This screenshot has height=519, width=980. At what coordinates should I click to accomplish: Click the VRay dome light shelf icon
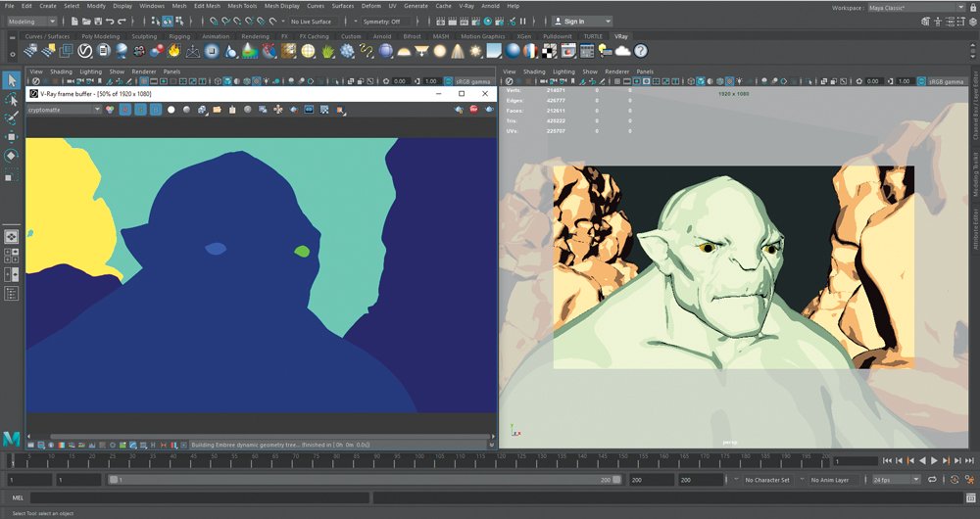pos(404,51)
